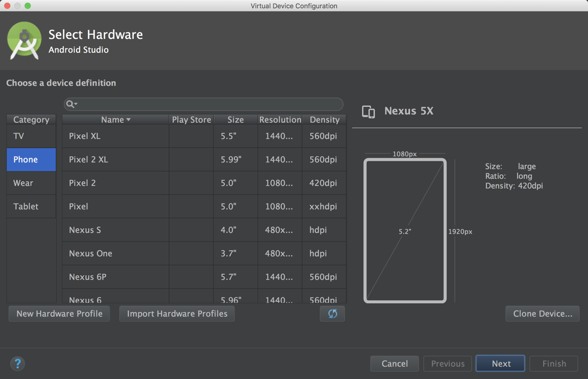Click the 3.7" size cell

235,253
